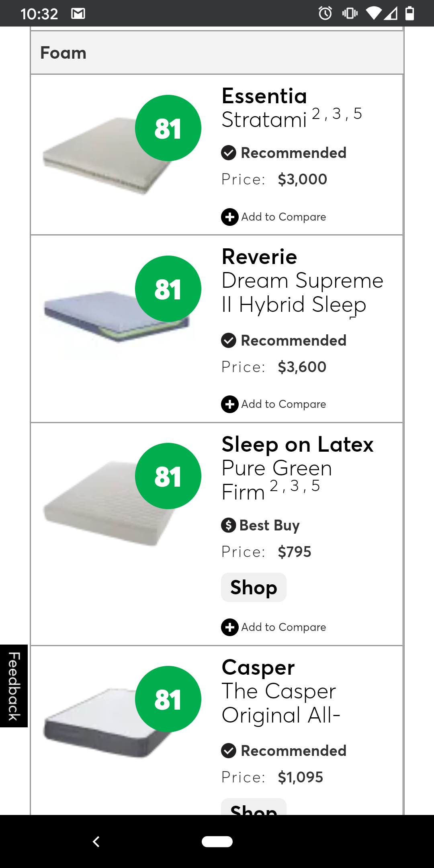Tap the plus icon for Sleep on Latex compare
This screenshot has height=868, width=434.
click(229, 627)
